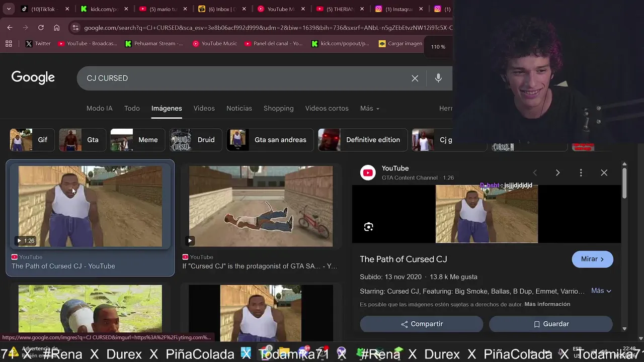Click the Google logo
The width and height of the screenshot is (644, 362).
coord(33,78)
